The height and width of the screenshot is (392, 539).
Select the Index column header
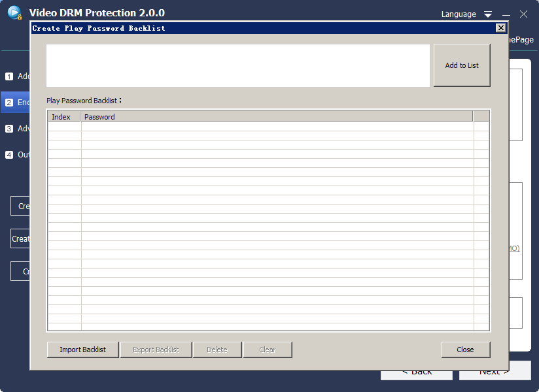tap(64, 117)
